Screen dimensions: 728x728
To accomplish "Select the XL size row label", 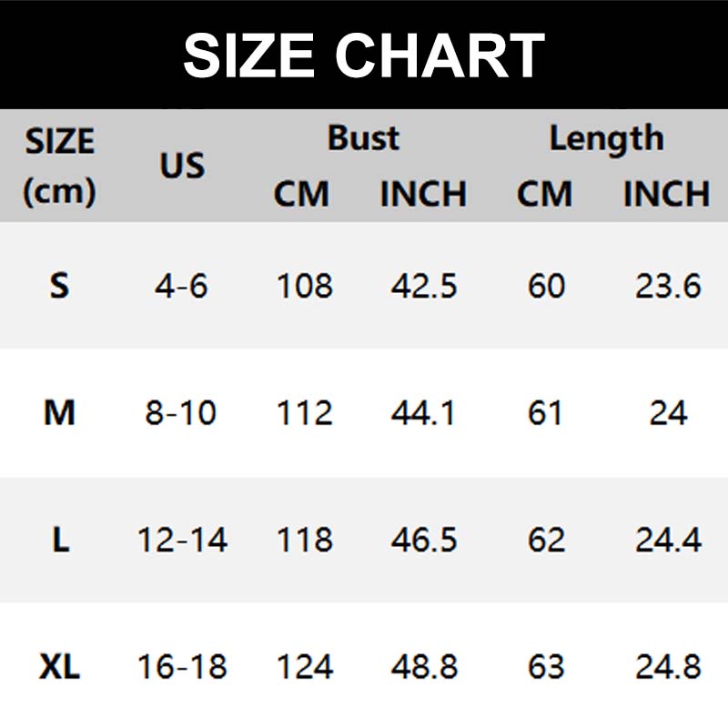I will [x=60, y=667].
